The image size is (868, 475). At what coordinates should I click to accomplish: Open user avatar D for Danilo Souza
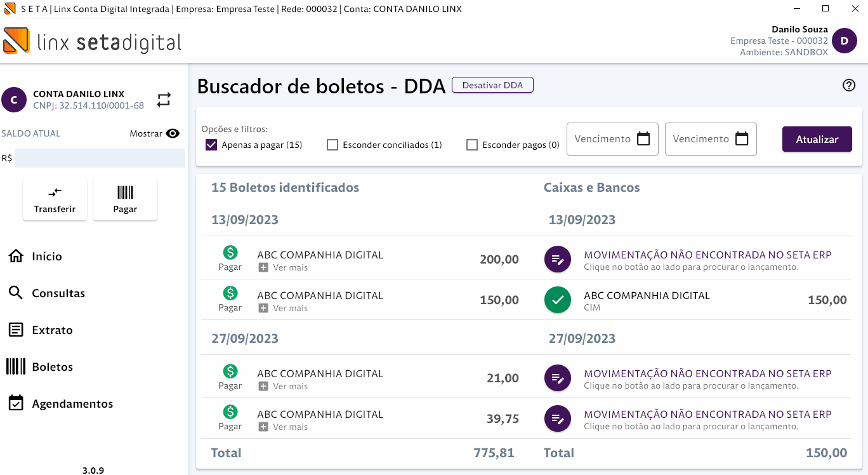tap(844, 41)
